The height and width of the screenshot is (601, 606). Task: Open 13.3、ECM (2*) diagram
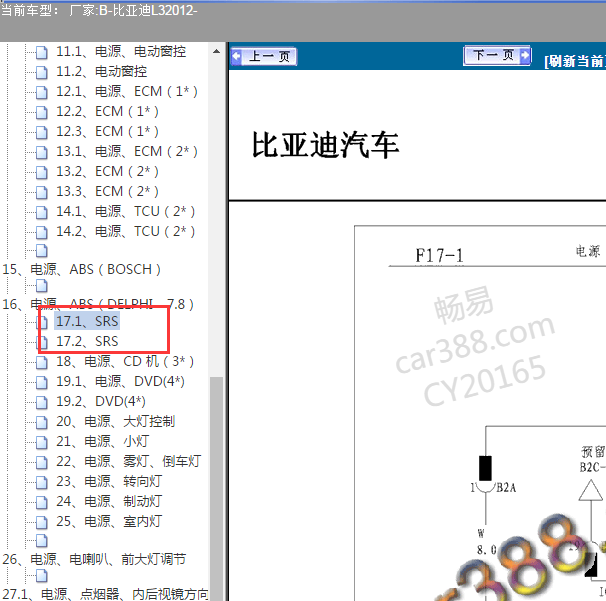point(107,192)
